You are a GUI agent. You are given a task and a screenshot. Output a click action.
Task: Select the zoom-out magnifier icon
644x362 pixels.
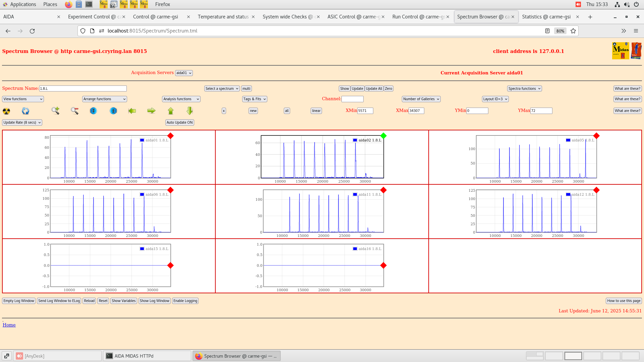coord(74,111)
